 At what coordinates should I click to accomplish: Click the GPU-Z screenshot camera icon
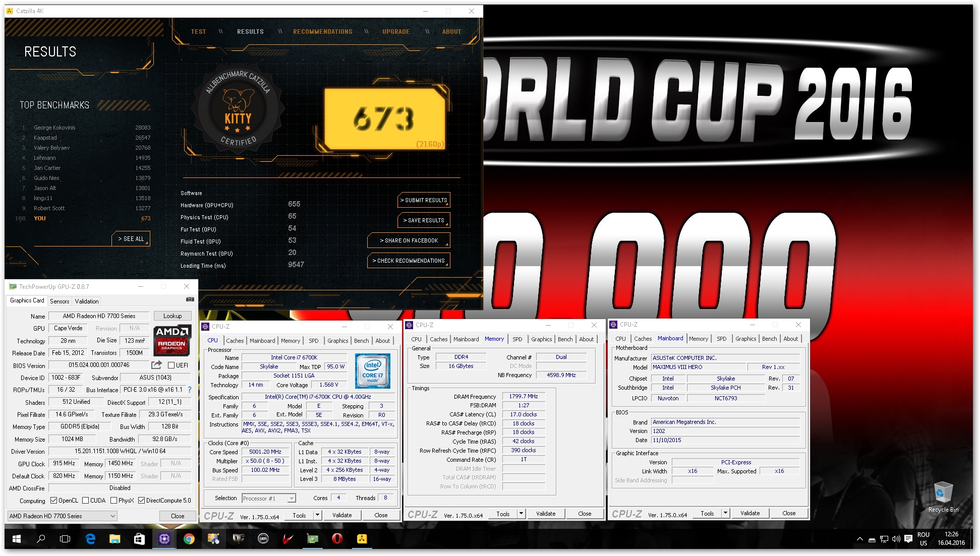click(x=190, y=299)
